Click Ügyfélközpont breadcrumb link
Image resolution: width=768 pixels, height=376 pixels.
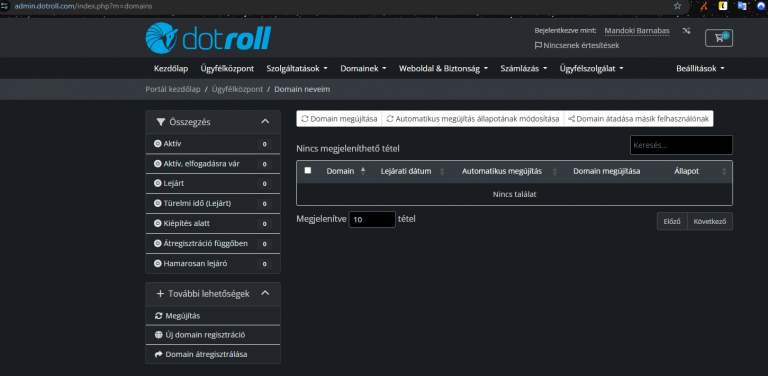pyautogui.click(x=238, y=90)
